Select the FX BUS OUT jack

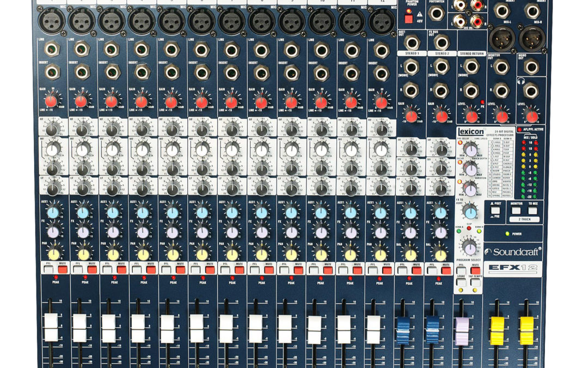pyautogui.click(x=442, y=43)
